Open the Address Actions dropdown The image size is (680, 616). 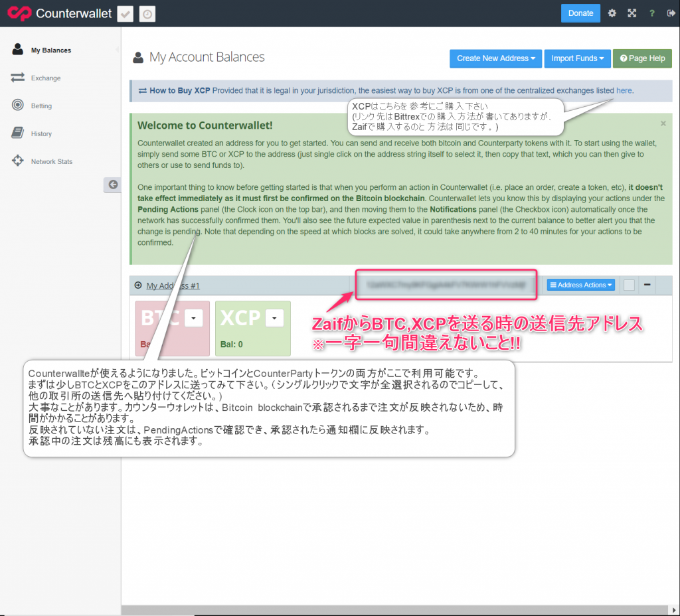581,285
